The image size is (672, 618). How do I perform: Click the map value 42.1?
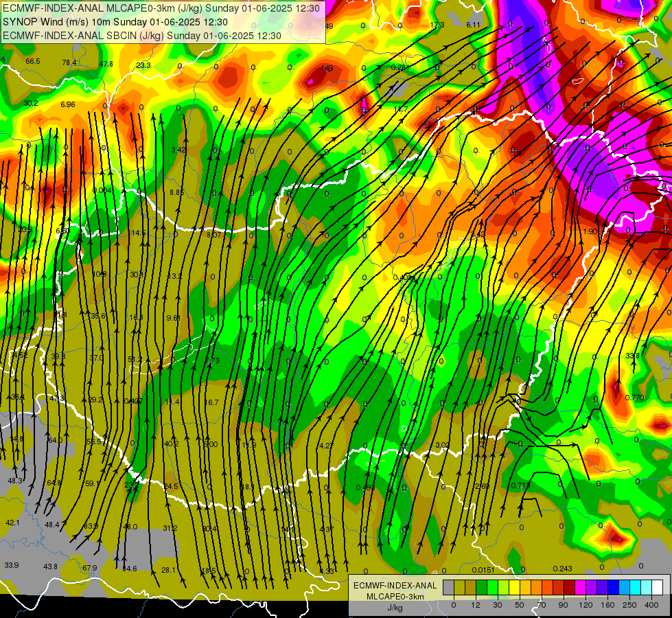click(12, 523)
